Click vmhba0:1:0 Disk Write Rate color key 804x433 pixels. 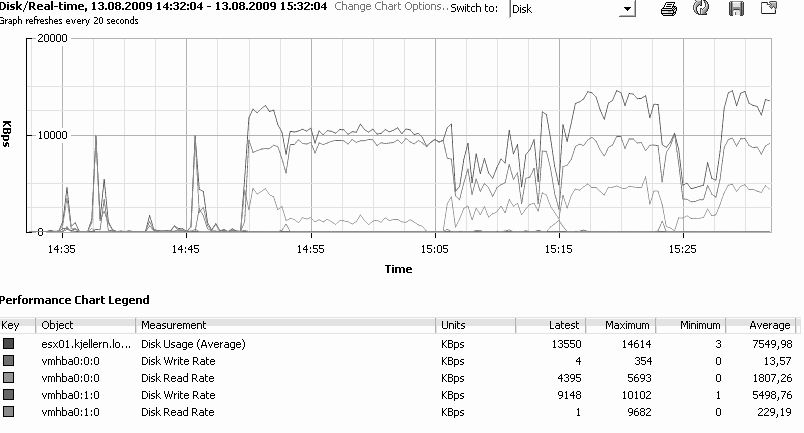point(8,395)
